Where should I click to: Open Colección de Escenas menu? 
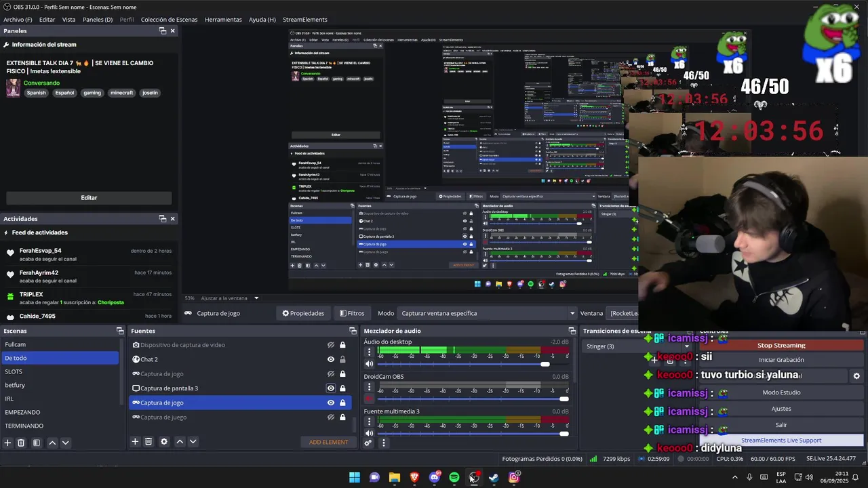(x=169, y=20)
